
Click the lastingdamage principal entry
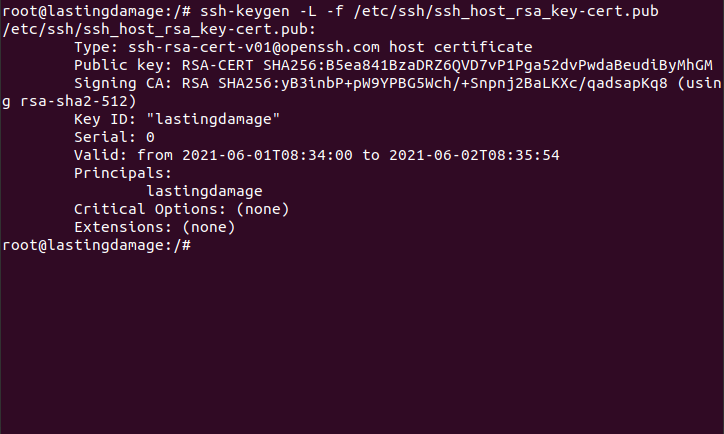(x=205, y=191)
